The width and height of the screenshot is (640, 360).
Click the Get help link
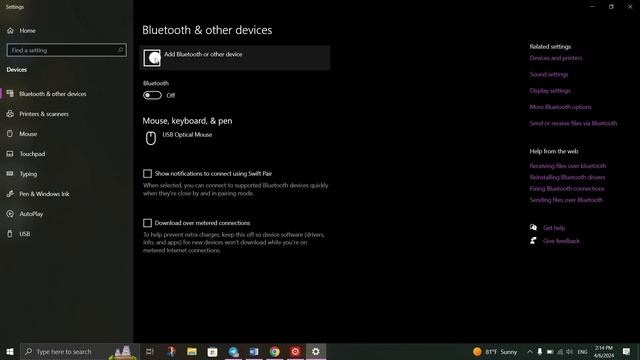click(x=554, y=228)
